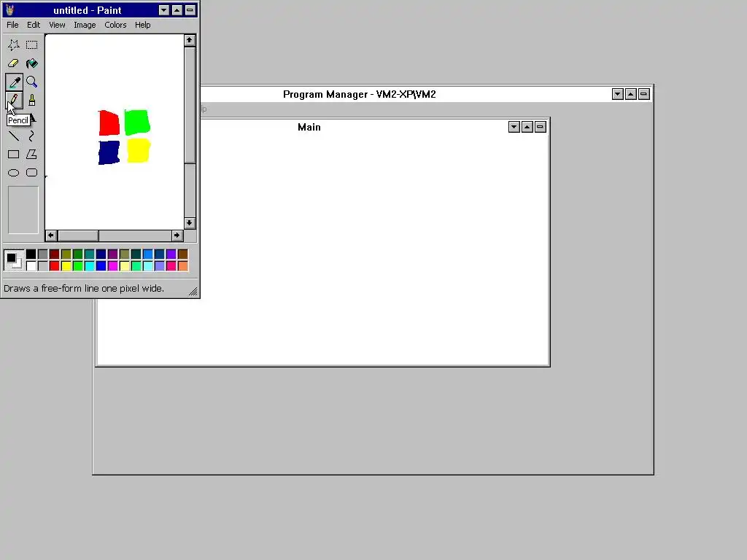This screenshot has height=560, width=747.
Task: Maximize the Paint window with up arrow
Action: (x=177, y=10)
